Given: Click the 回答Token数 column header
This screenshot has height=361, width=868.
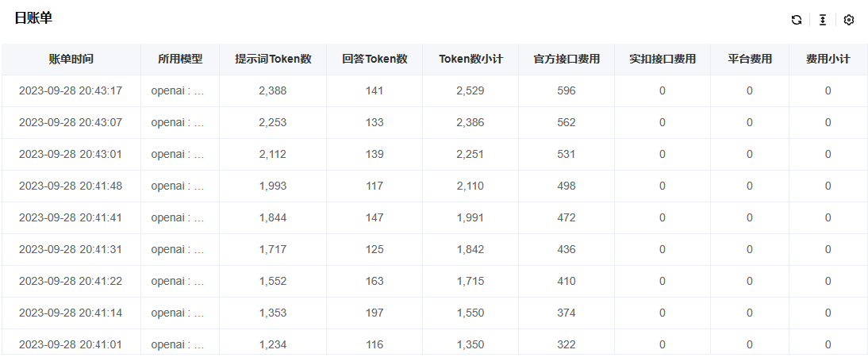Looking at the screenshot, I should (x=374, y=59).
